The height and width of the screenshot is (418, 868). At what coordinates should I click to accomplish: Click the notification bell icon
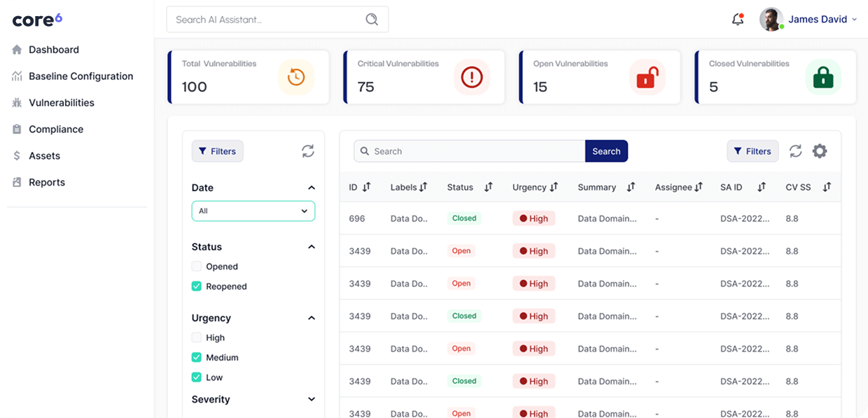737,20
